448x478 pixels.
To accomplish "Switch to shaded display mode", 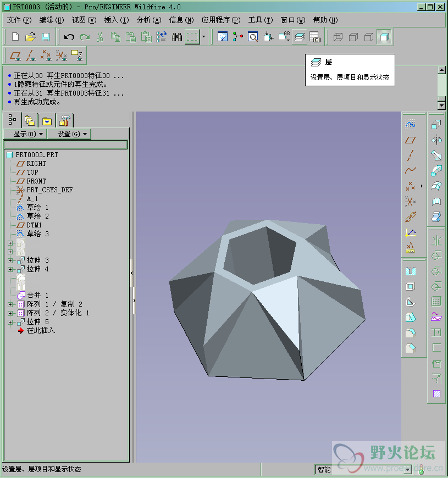I will point(384,37).
